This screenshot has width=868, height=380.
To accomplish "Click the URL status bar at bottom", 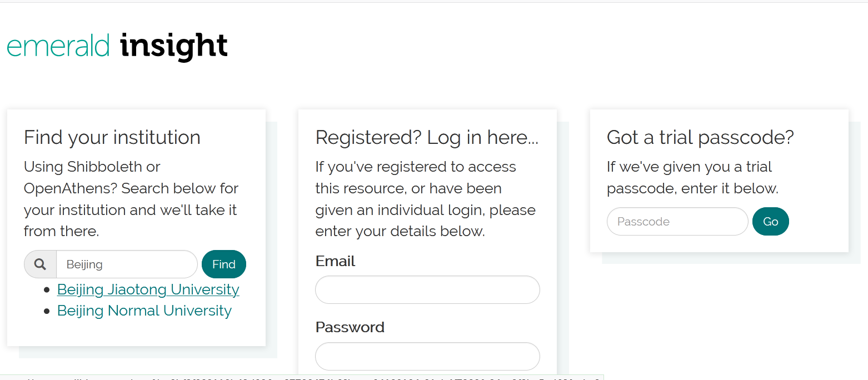I will [x=300, y=378].
